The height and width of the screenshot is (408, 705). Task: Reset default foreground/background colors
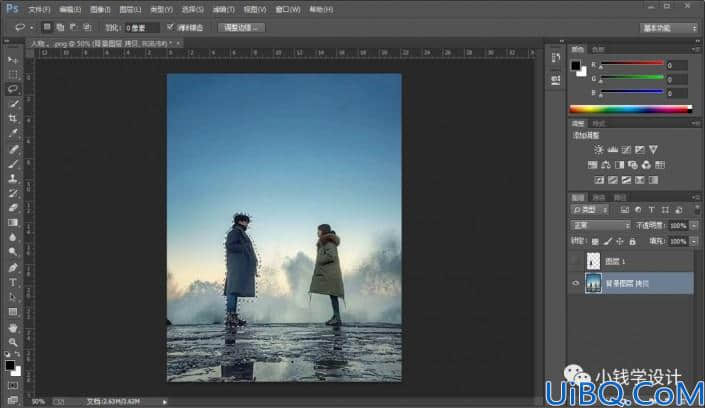(7, 354)
